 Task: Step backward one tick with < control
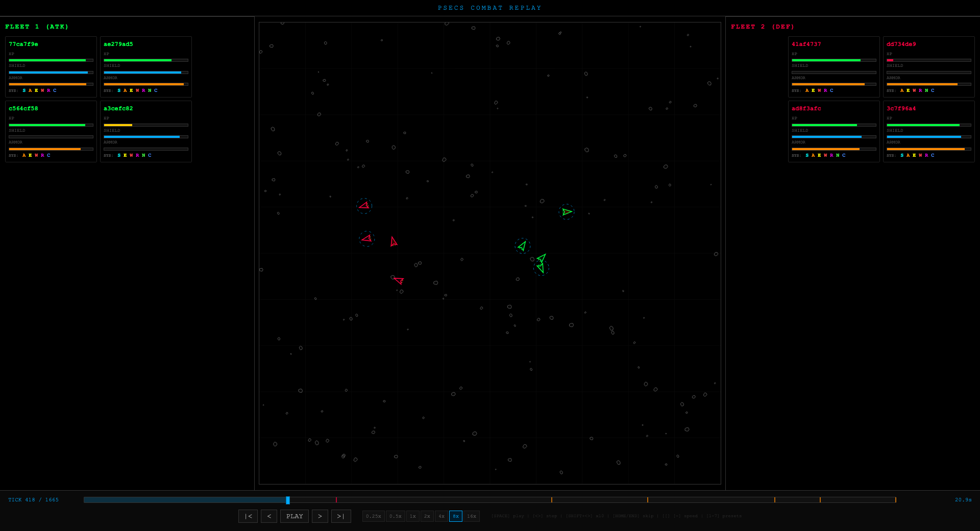point(269,516)
